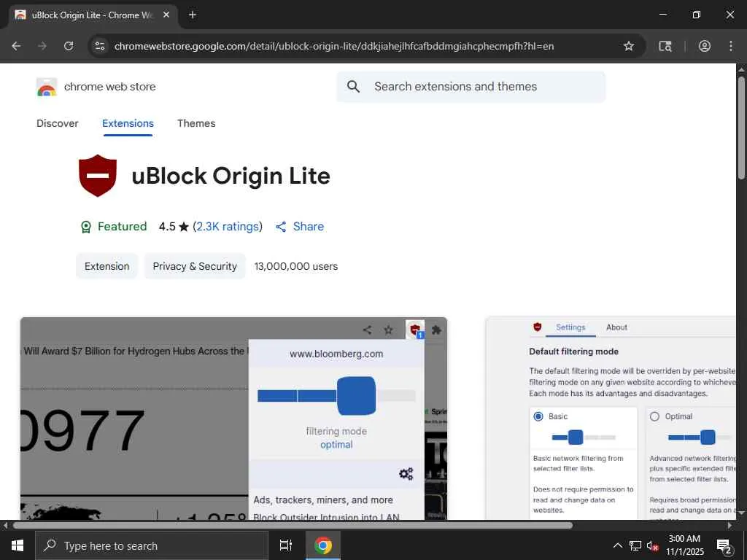Click the Chrome taskbar icon
747x560 pixels.
[322, 545]
